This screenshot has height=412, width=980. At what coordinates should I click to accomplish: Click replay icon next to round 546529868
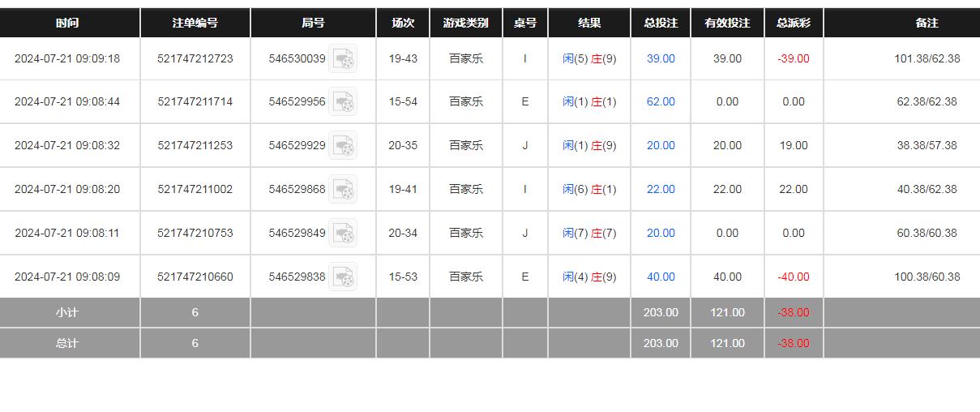tap(343, 190)
